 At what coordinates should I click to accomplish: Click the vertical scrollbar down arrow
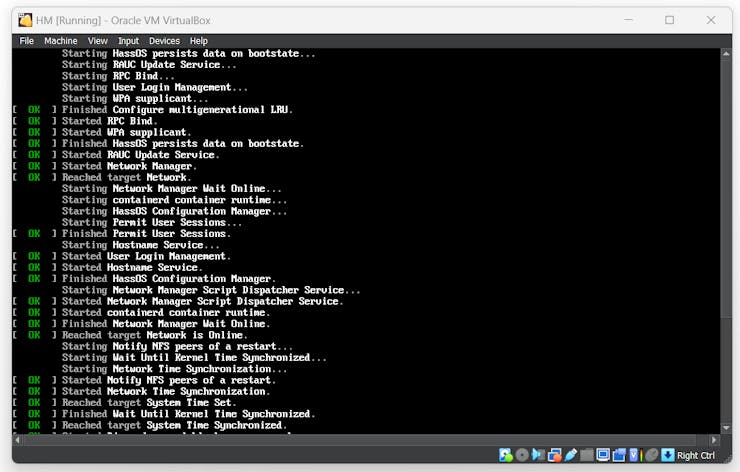[x=726, y=428]
